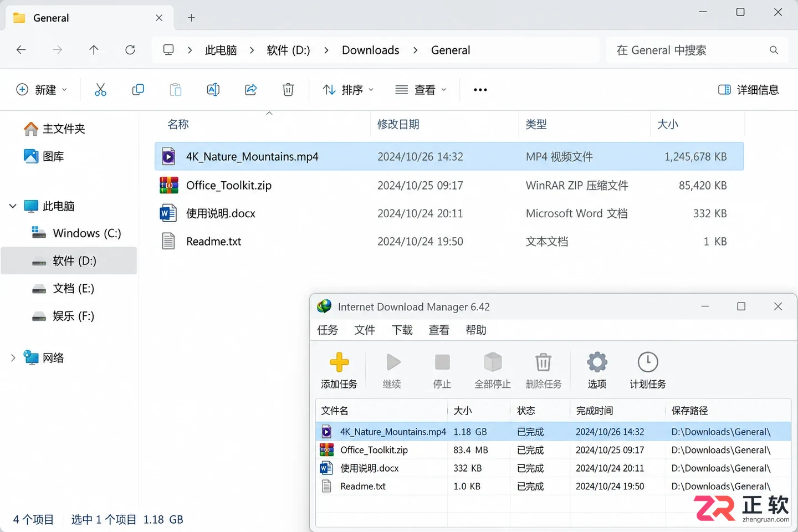Click the 软件 (D:) breadcrumb in address bar
The image size is (798, 532).
pos(288,50)
